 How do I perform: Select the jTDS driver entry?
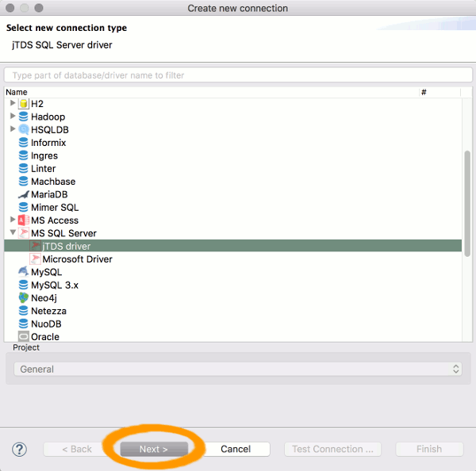232,246
